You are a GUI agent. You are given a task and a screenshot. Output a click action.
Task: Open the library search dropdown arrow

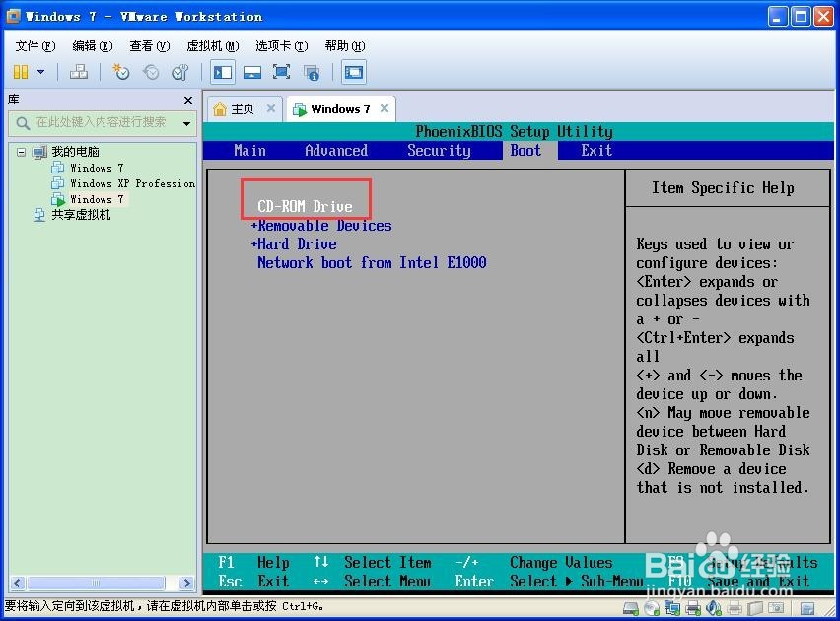click(x=186, y=124)
